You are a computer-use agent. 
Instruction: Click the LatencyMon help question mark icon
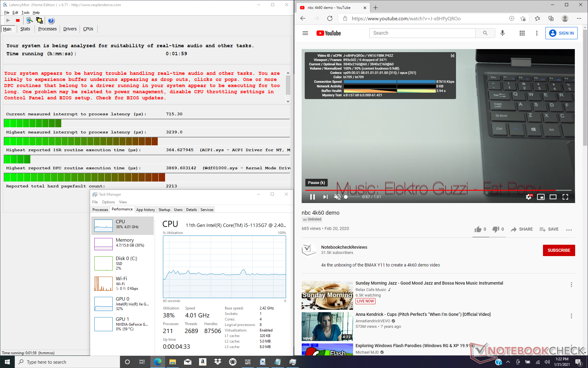[51, 21]
